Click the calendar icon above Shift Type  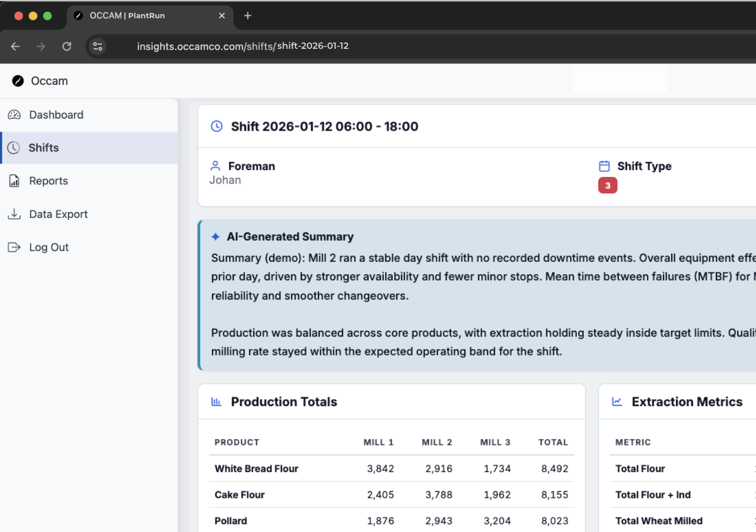pyautogui.click(x=605, y=166)
